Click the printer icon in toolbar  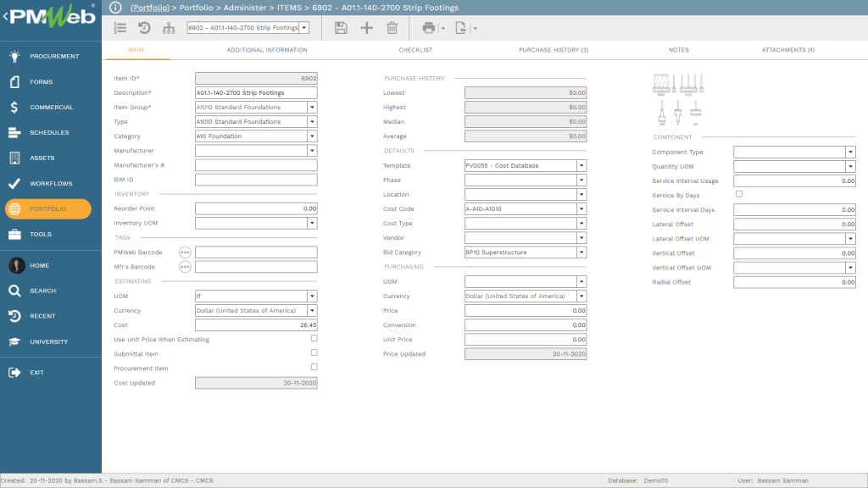point(428,28)
